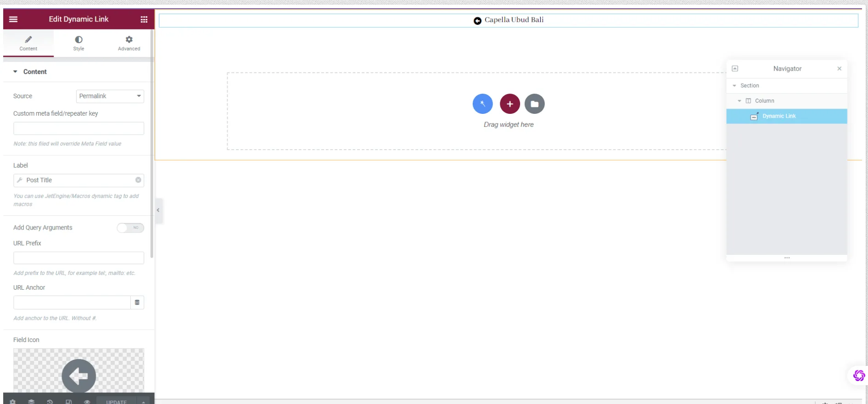Open History icon in bottom bar

point(50,401)
